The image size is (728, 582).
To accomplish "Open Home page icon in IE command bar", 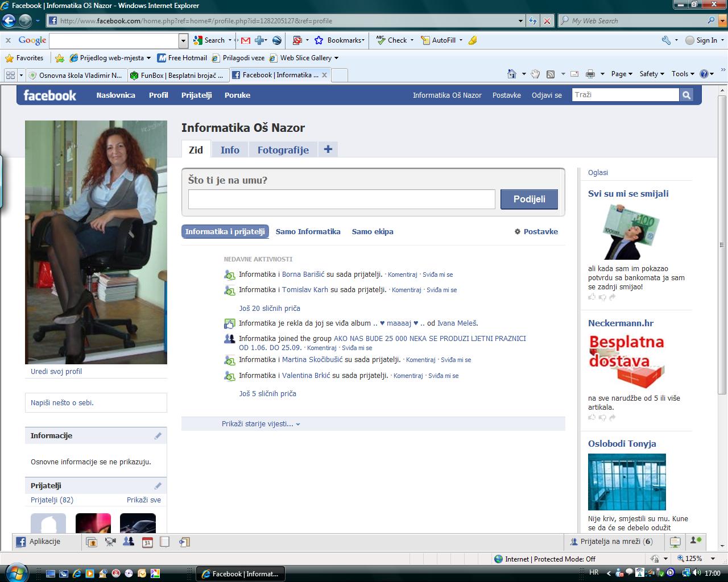I will (x=512, y=74).
